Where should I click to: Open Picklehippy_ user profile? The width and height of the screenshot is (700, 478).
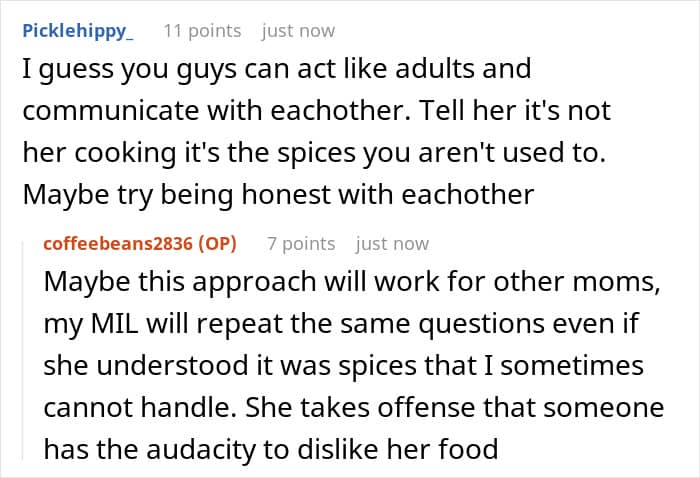76,31
